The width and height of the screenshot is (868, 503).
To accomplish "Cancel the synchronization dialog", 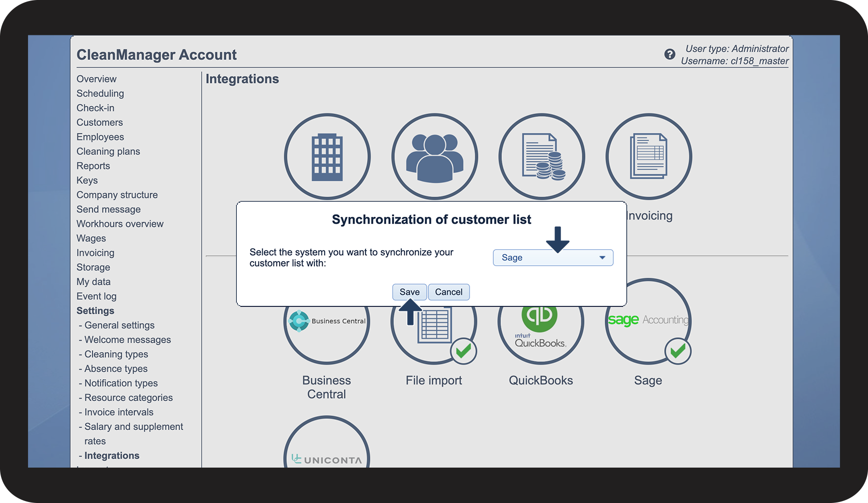I will pos(448,292).
